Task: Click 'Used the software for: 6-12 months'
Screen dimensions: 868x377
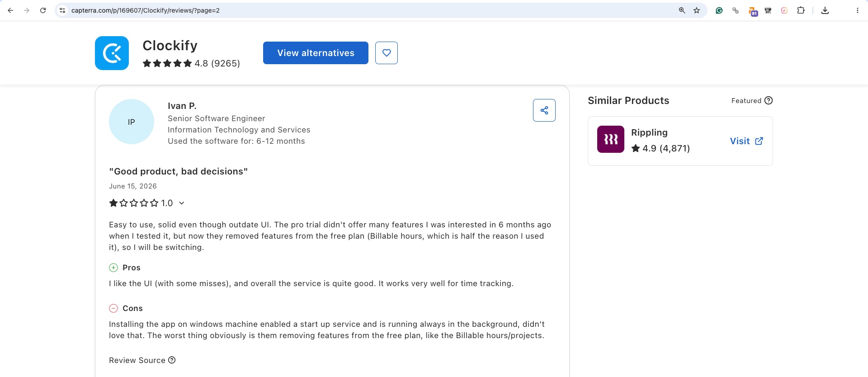Action: (236, 141)
